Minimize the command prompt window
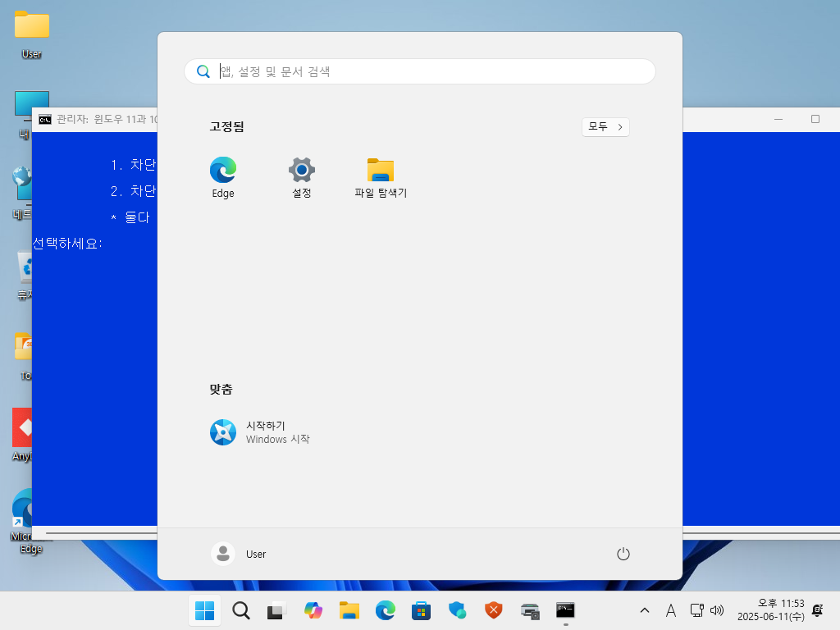The image size is (840, 630). click(778, 119)
